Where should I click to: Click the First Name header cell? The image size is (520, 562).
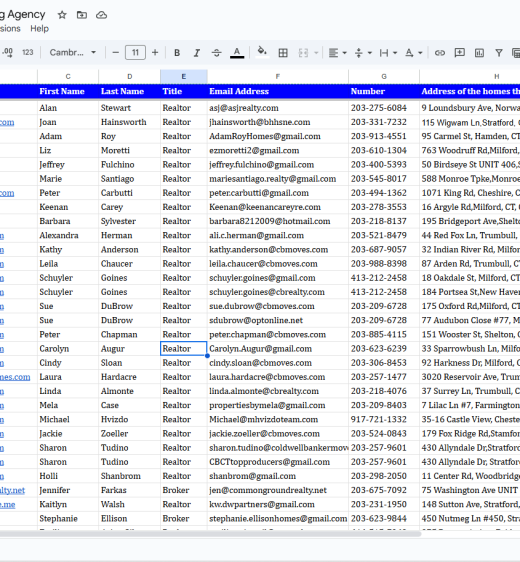[x=68, y=91]
